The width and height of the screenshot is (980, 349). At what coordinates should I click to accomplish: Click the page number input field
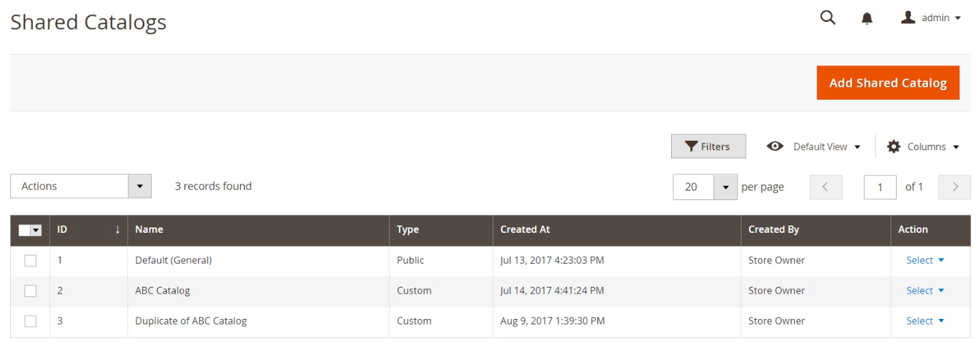click(880, 186)
